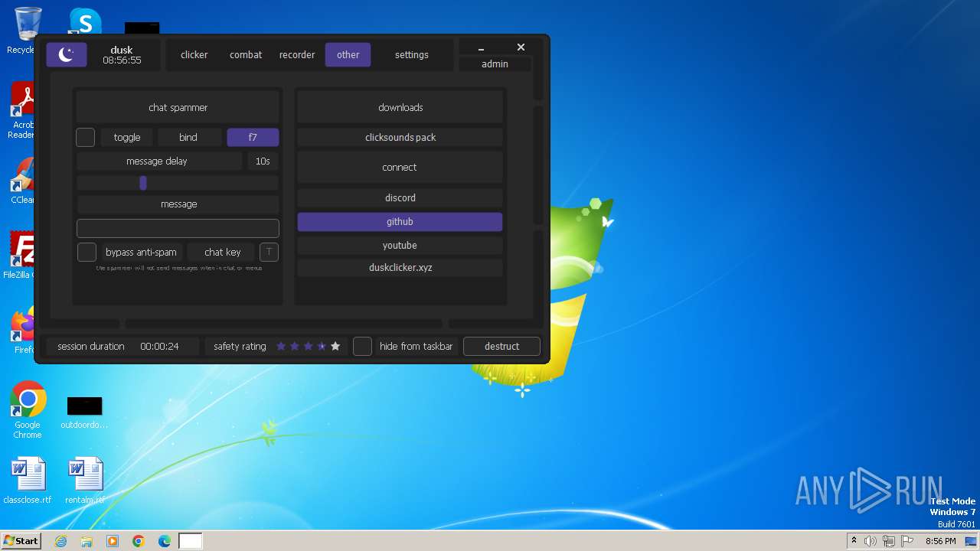Screen dimensions: 980x551
Task: Open the rentaim.rtf document
Action: 85,481
